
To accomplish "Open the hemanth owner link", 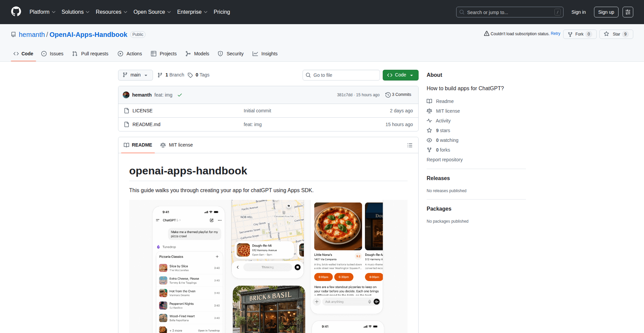I will [32, 35].
